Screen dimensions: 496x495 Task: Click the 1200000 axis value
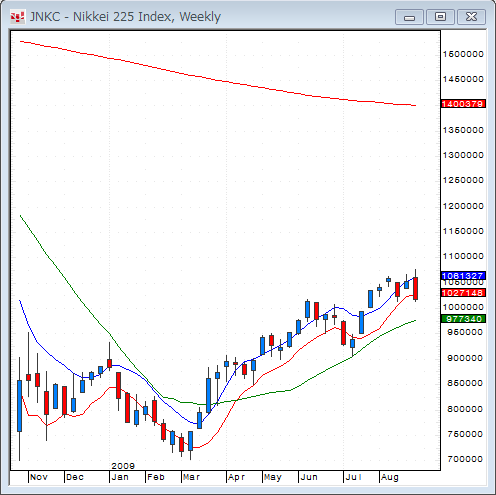463,206
